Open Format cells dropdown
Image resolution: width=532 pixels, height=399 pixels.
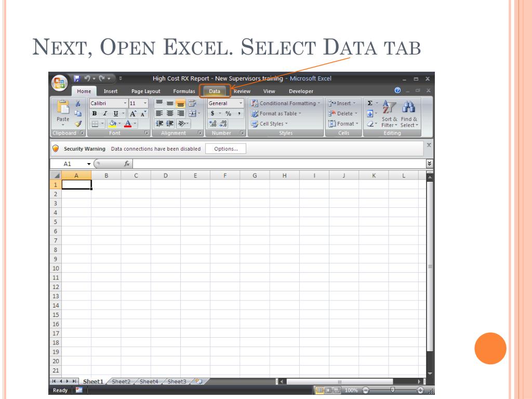pos(343,124)
